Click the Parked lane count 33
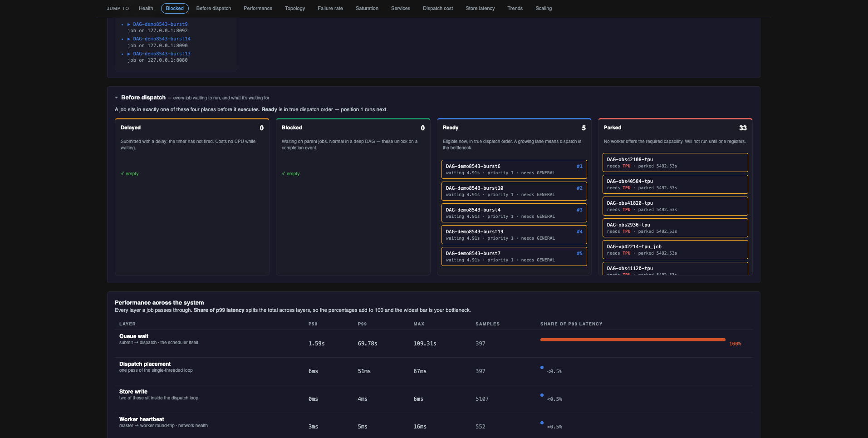 tap(743, 128)
